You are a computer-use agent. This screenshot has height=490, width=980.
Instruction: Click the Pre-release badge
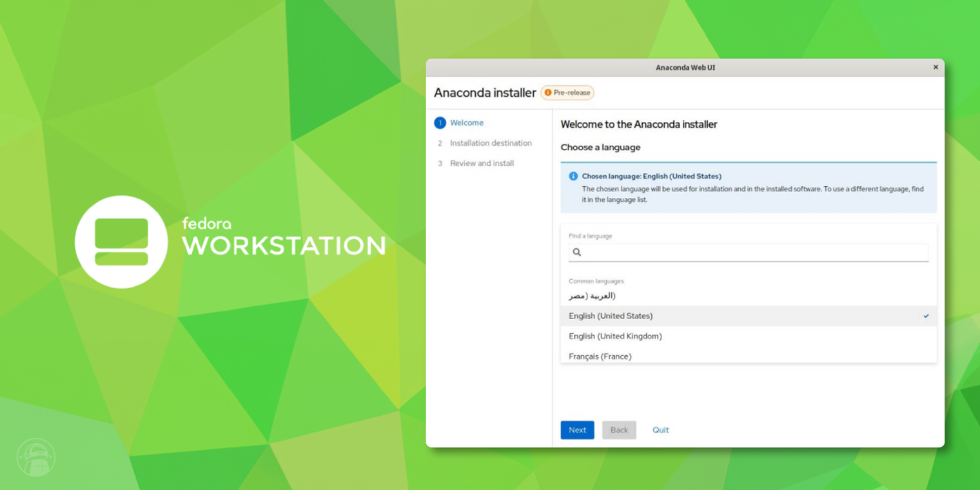point(567,92)
